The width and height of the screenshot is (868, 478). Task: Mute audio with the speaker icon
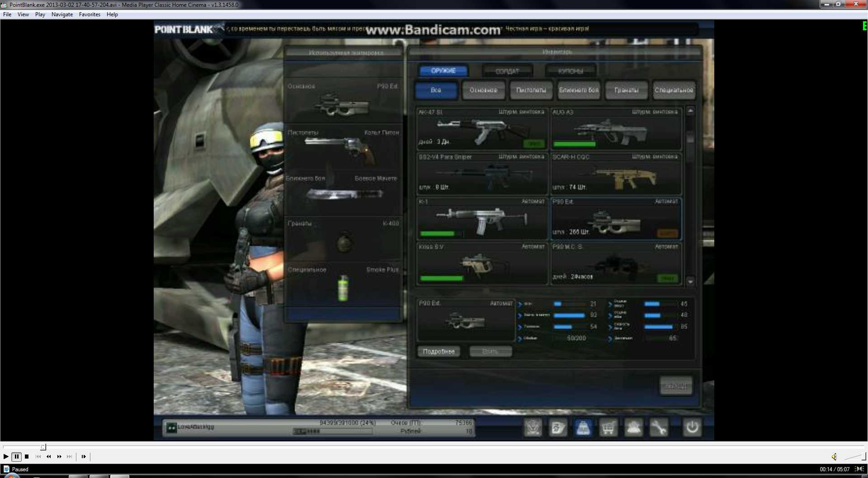pos(834,457)
